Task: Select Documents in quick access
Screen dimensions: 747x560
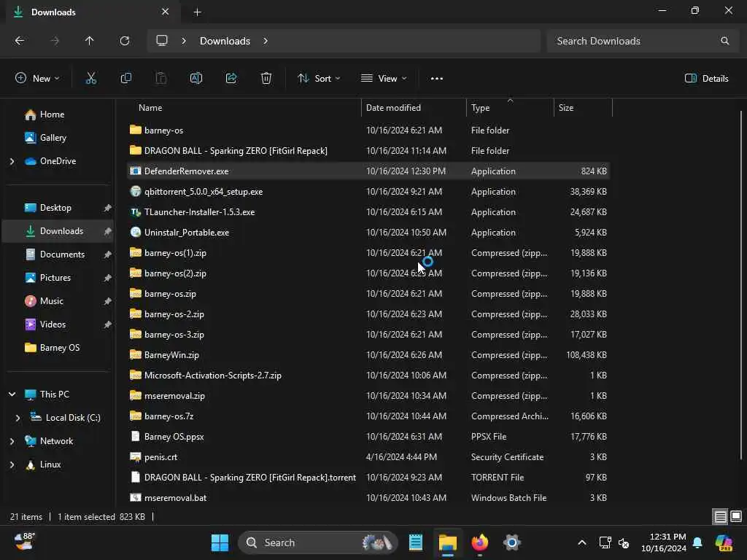Action: (x=62, y=254)
